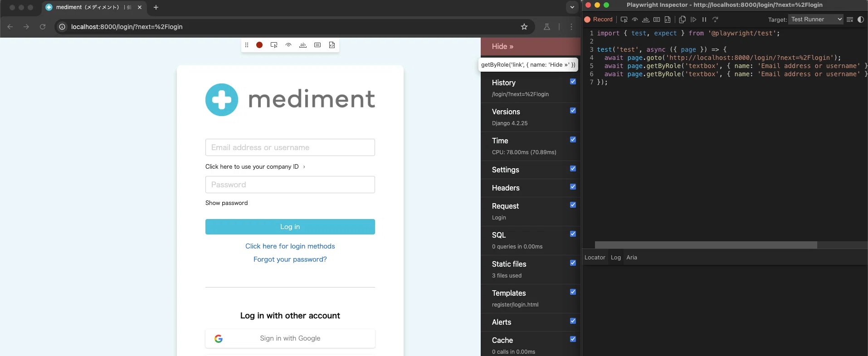The image size is (868, 356).
Task: Click Assert visibility icon in page overlay
Action: [288, 45]
